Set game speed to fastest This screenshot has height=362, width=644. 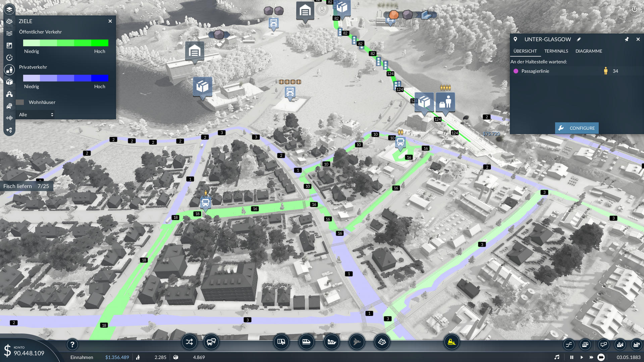click(601, 357)
